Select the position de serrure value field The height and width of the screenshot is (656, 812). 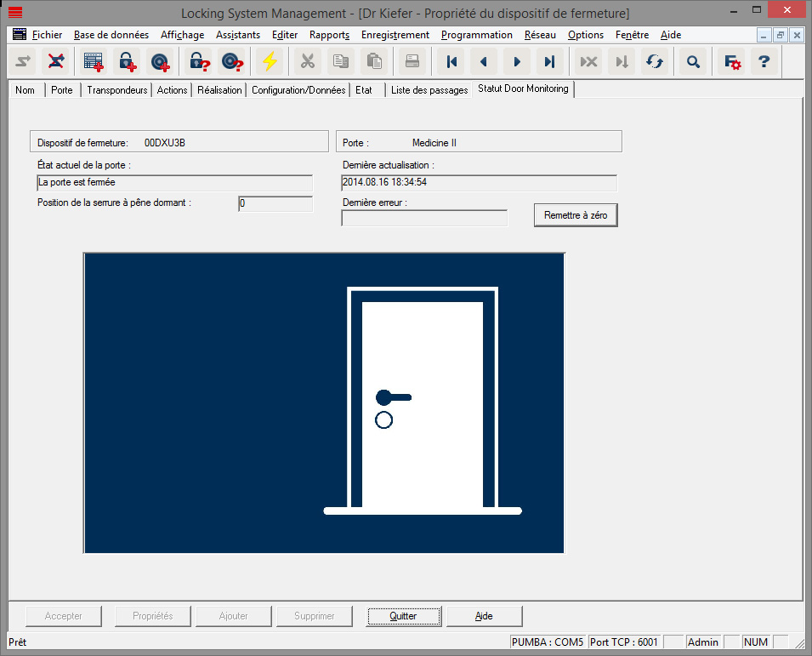click(x=275, y=203)
